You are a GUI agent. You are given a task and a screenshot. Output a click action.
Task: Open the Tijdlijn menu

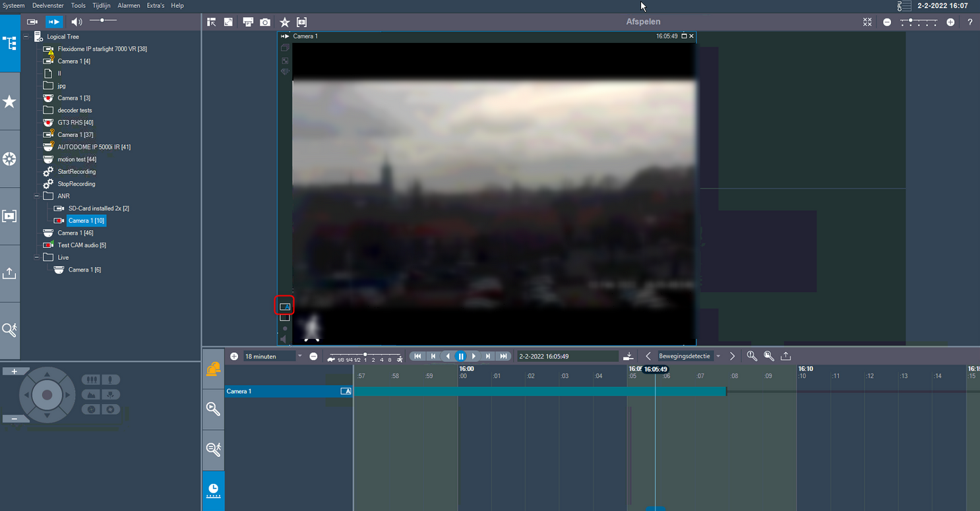click(x=102, y=5)
